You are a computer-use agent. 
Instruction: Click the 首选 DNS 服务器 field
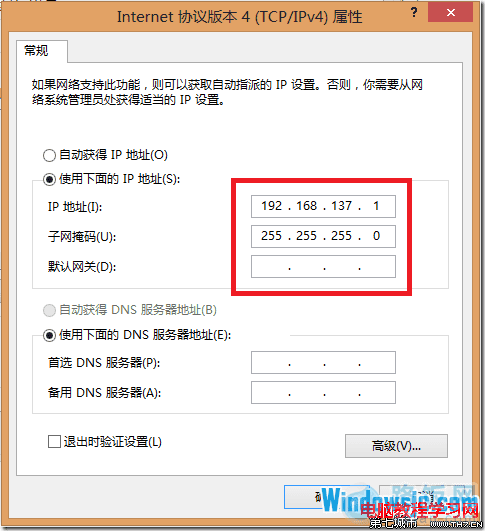pyautogui.click(x=323, y=362)
